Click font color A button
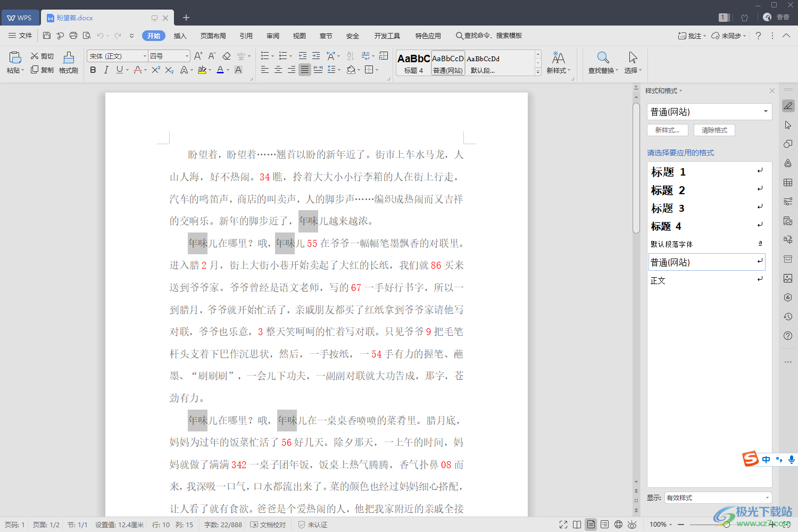798x532 pixels. pos(220,70)
